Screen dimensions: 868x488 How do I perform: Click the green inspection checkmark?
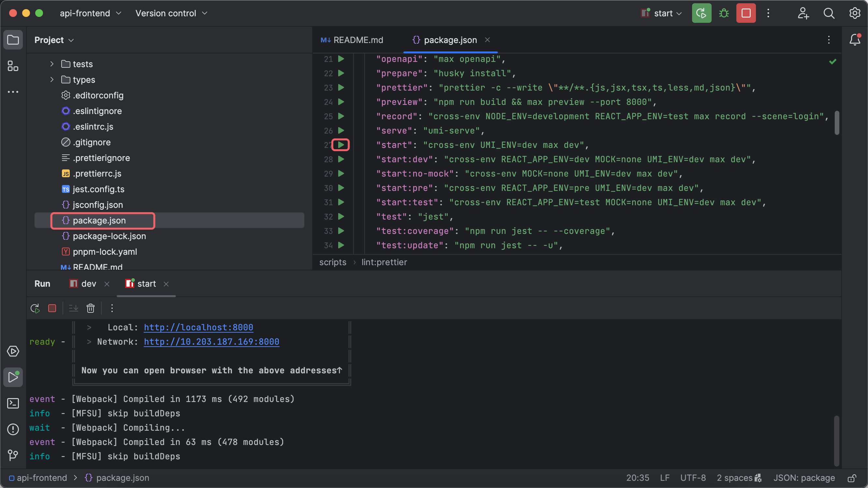(832, 61)
